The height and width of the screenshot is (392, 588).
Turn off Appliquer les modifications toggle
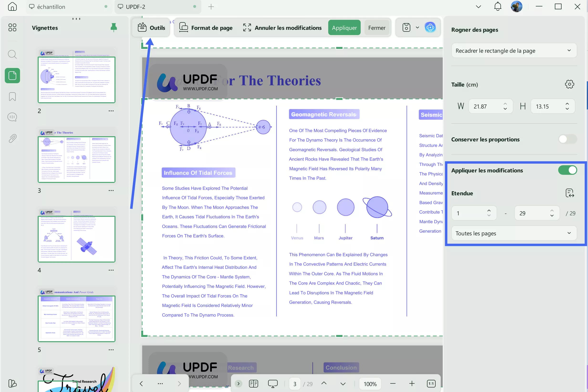567,170
